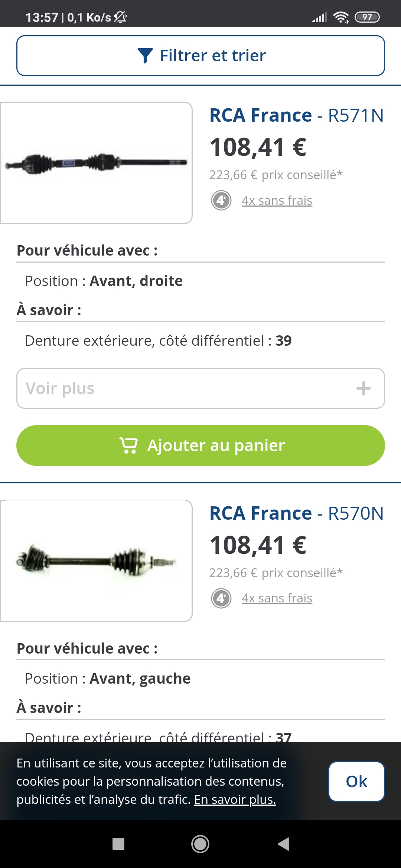The width and height of the screenshot is (401, 868).
Task: Accept cookies with the Ok button
Action: [x=356, y=782]
